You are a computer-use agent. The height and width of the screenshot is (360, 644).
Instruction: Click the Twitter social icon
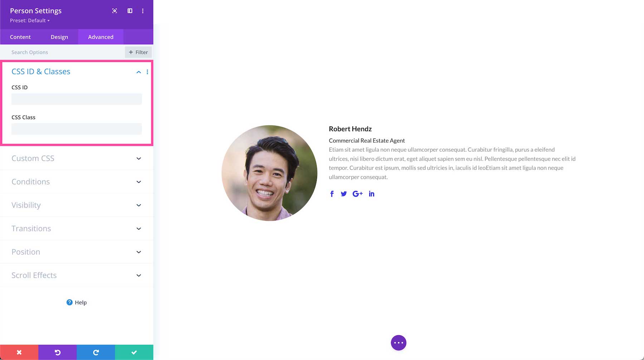coord(343,194)
